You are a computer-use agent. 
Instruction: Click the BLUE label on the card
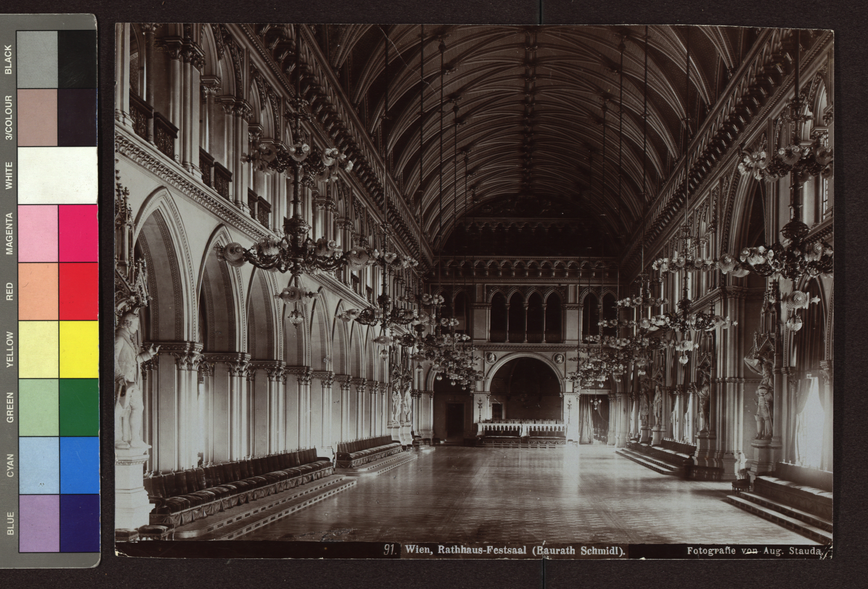(10, 523)
